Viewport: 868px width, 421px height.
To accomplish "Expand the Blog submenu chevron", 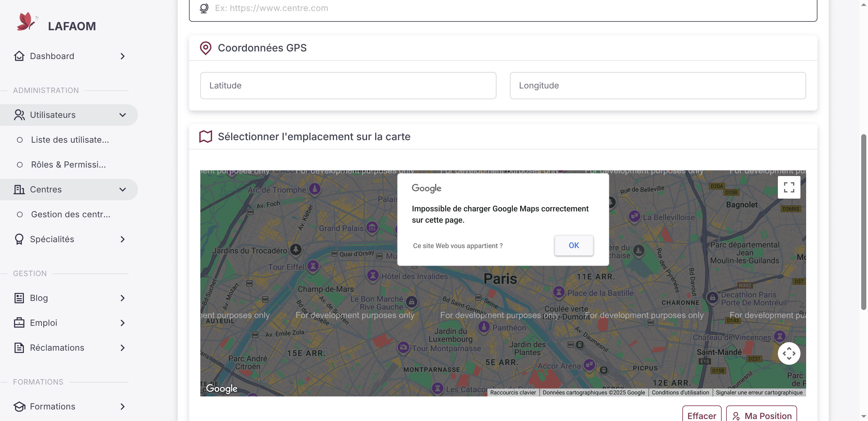I will click(x=123, y=298).
